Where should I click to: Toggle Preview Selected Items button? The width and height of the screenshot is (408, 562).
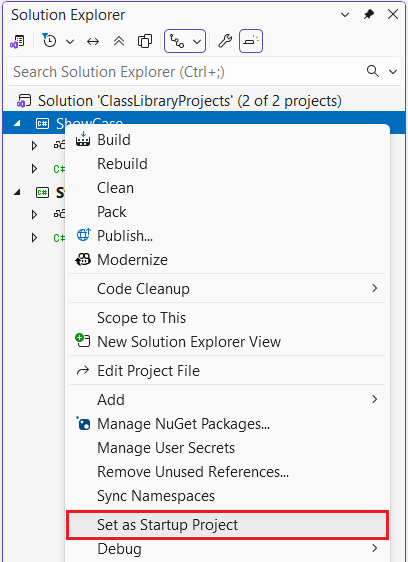pyautogui.click(x=251, y=41)
